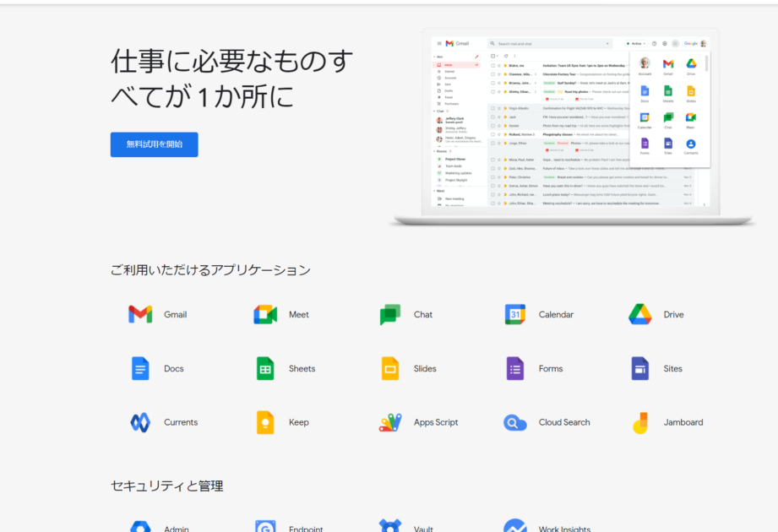Click the purple Forms icon
The height and width of the screenshot is (532, 778).
tap(515, 368)
